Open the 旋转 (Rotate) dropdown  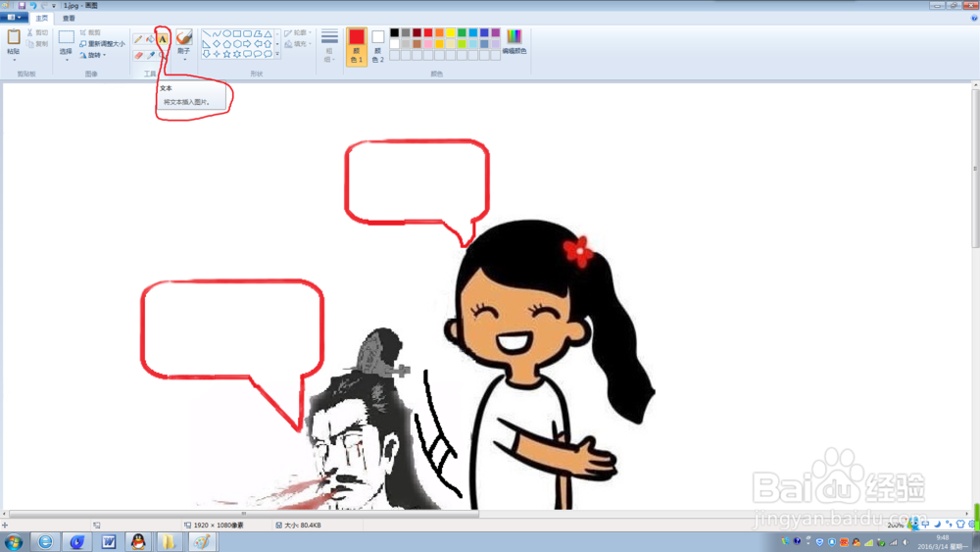tap(92, 55)
